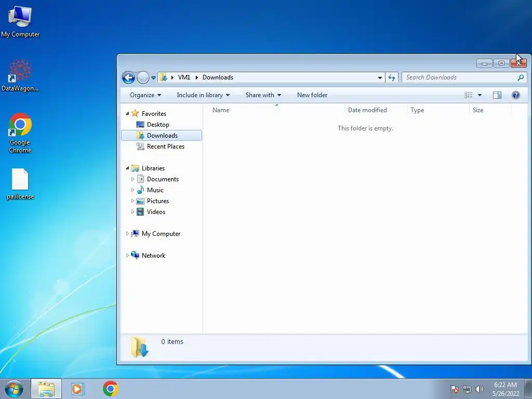This screenshot has height=399, width=532.
Task: Expand My Computer in the navigation pane
Action: pyautogui.click(x=127, y=234)
